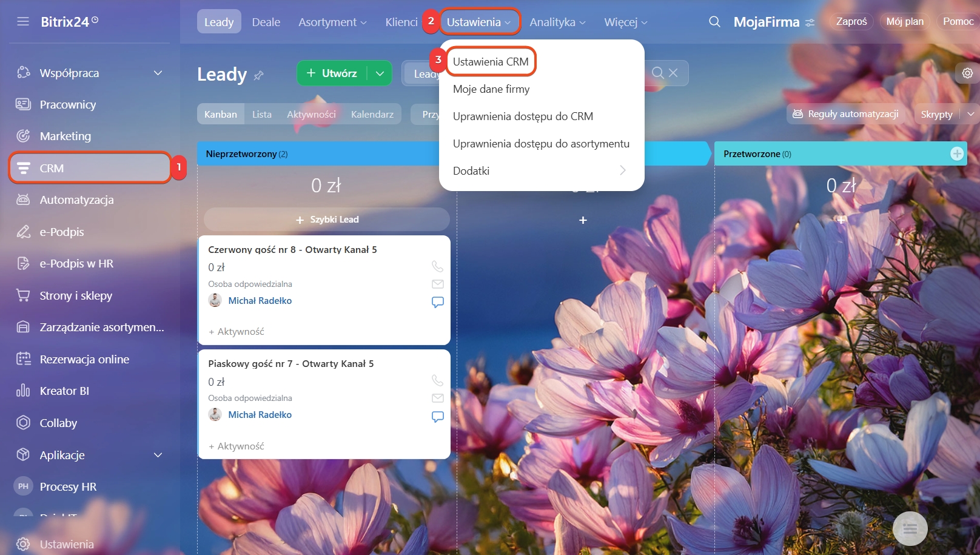The image size is (980, 555).
Task: Click the Strony i sklepy cart icon
Action: point(23,295)
